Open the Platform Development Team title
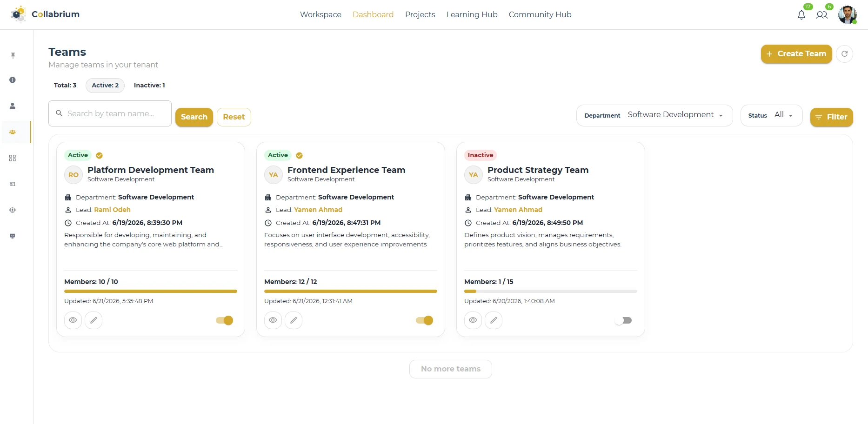 [x=151, y=170]
